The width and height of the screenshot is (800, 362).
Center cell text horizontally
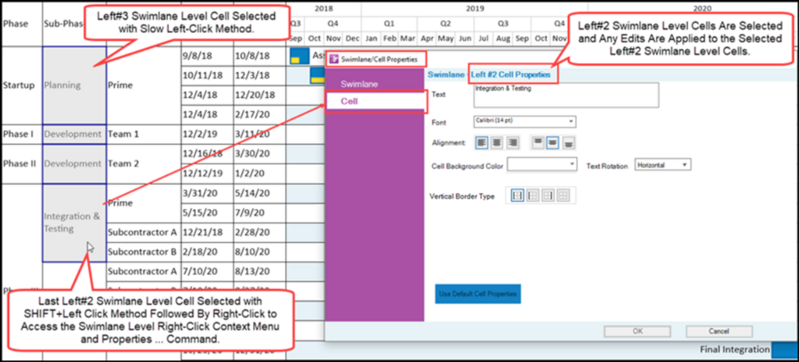[496, 143]
